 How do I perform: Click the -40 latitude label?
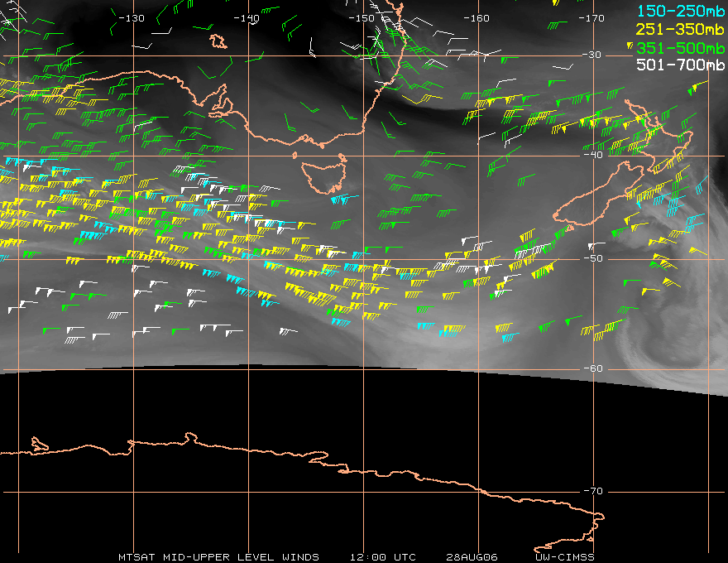pos(593,155)
